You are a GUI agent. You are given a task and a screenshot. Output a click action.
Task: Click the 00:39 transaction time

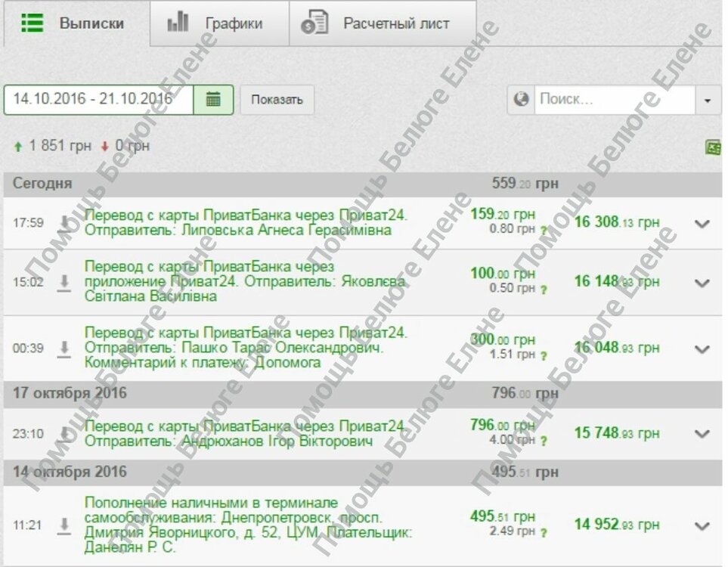point(28,349)
